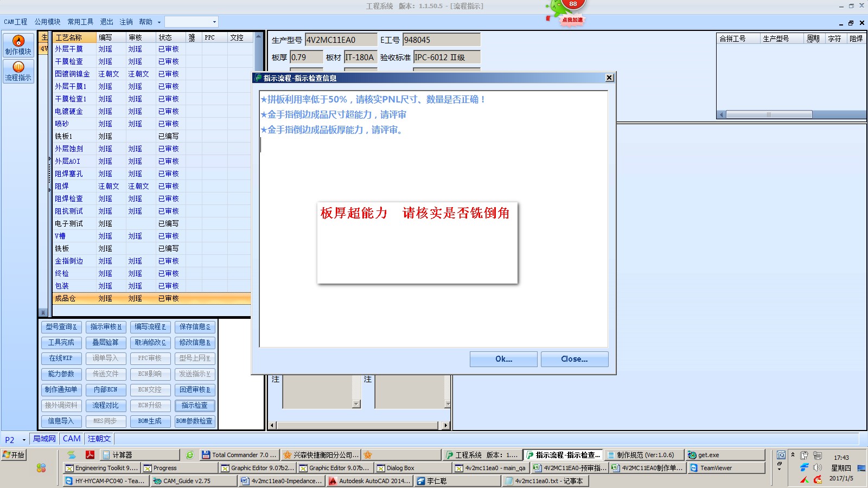Open Engineering Toolkit taskbar item
This screenshot has width=868, height=488.
click(x=102, y=468)
